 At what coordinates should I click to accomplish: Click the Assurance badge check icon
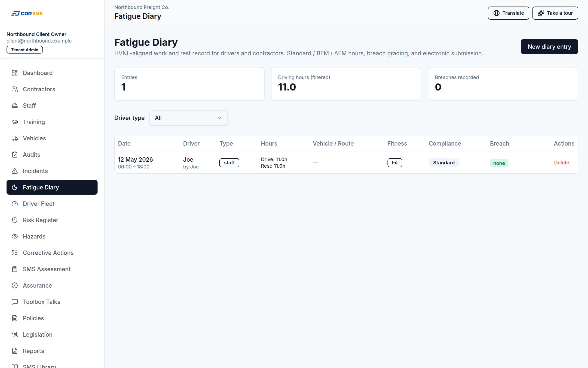15,285
